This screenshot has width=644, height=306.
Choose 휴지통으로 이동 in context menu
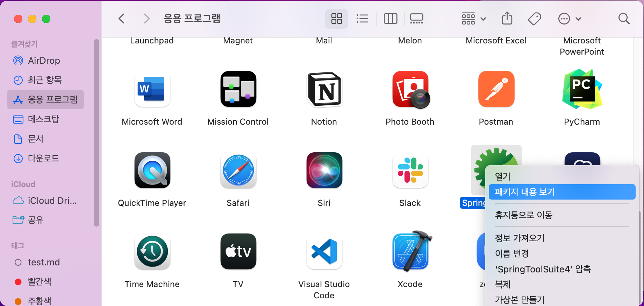coord(562,215)
